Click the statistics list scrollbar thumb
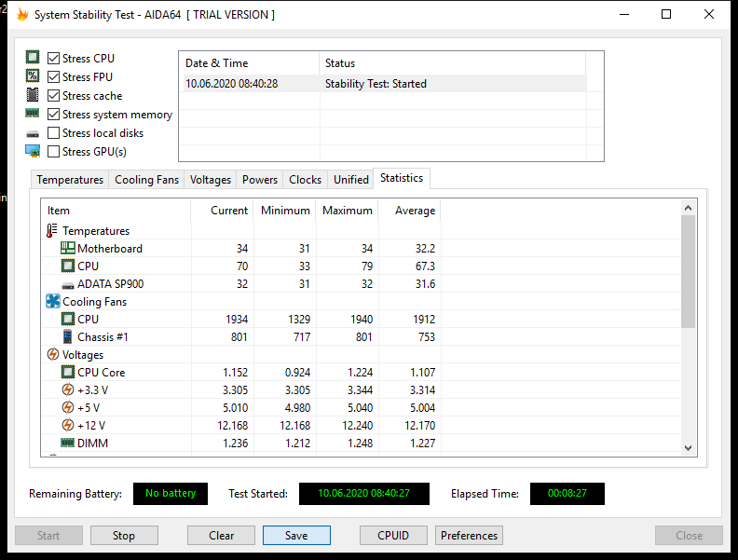This screenshot has width=738, height=560. 688,271
